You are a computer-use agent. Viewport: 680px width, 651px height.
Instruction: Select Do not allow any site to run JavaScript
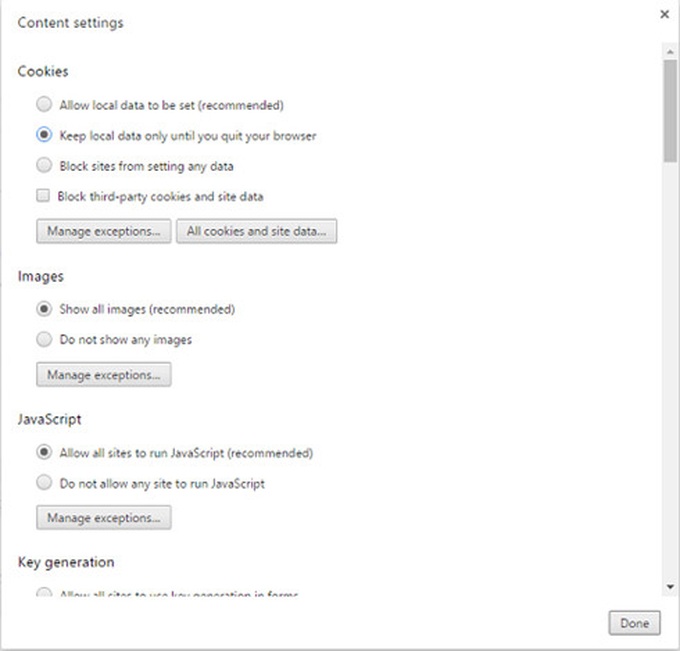(44, 482)
